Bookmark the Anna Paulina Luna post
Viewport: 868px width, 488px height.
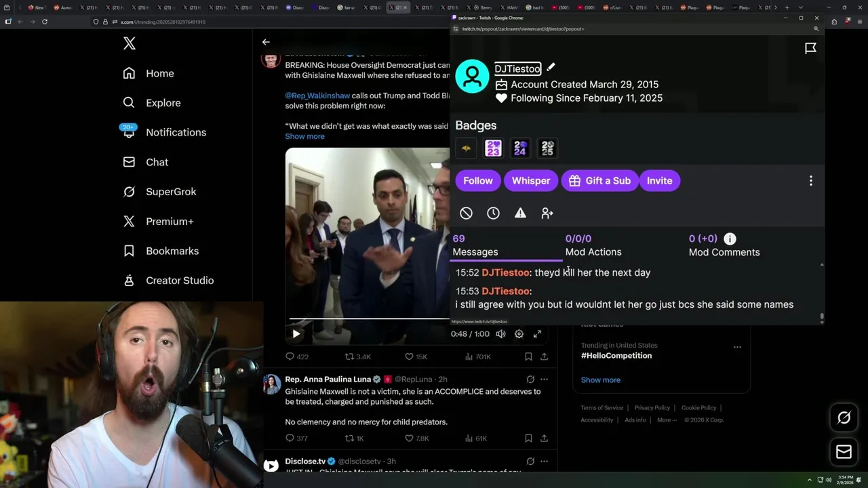pyautogui.click(x=528, y=439)
